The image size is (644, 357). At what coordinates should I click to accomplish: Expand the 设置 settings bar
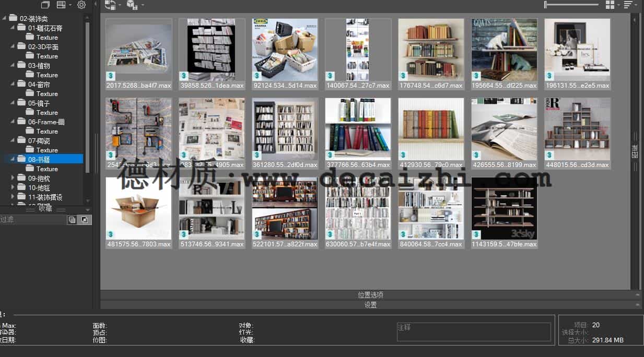[x=370, y=305]
